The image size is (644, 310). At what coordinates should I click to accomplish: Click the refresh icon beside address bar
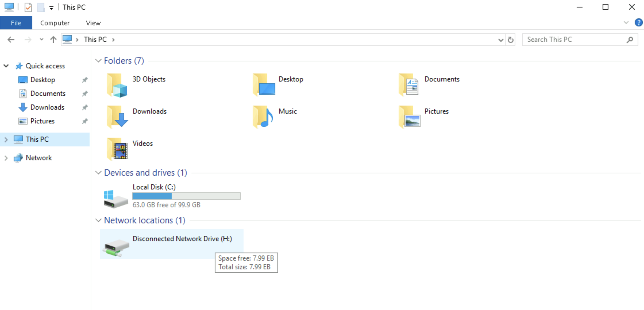[x=510, y=40]
